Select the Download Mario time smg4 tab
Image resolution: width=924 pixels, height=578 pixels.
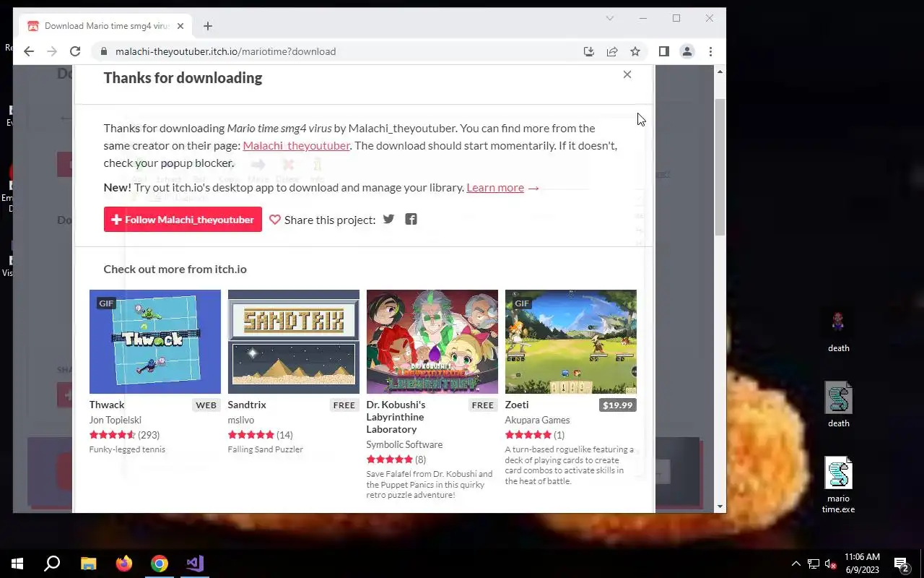click(x=105, y=26)
